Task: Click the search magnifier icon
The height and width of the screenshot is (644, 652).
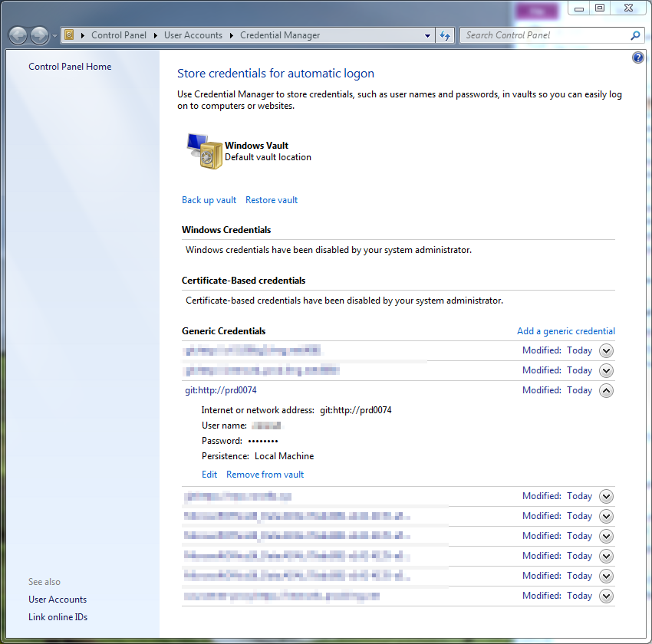Action: pos(635,35)
